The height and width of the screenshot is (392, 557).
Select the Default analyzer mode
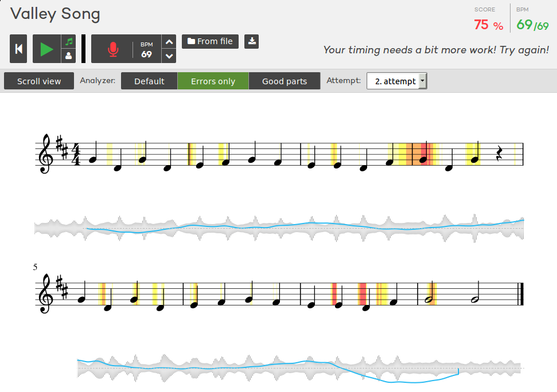point(149,81)
